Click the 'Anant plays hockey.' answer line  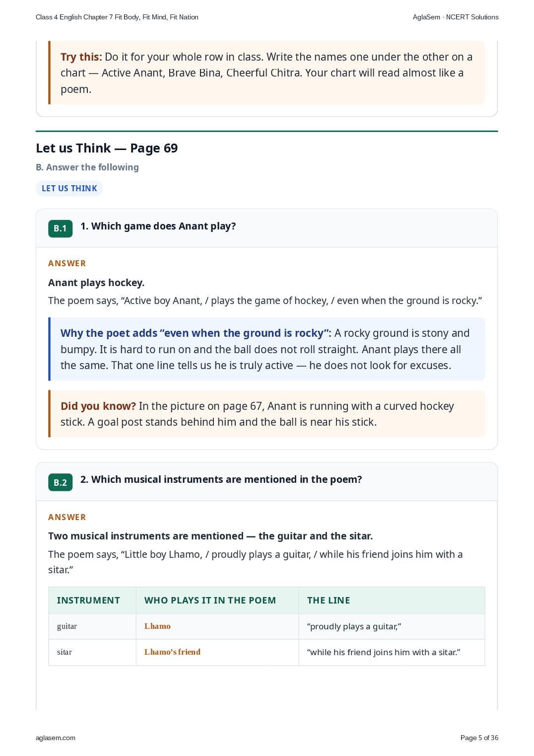[x=96, y=283]
